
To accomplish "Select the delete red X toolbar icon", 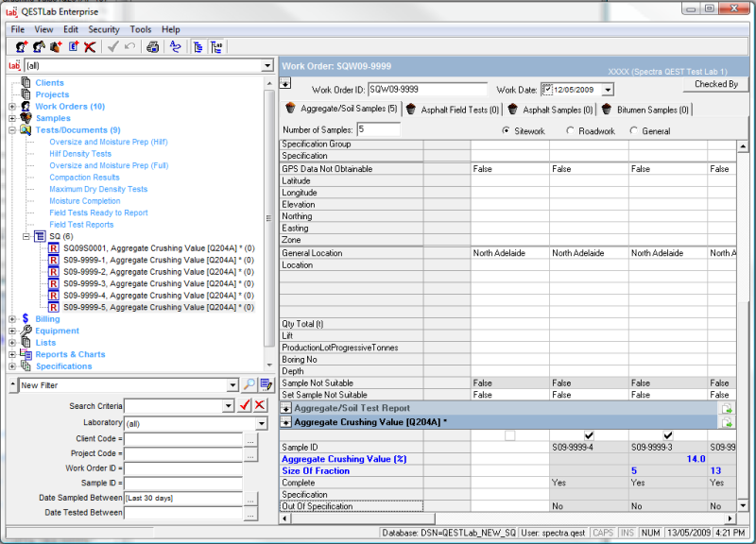I will tap(89, 46).
